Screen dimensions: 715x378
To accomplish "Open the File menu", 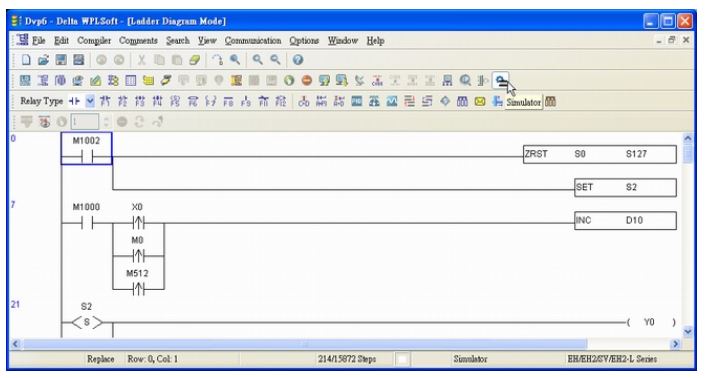I will (x=38, y=41).
